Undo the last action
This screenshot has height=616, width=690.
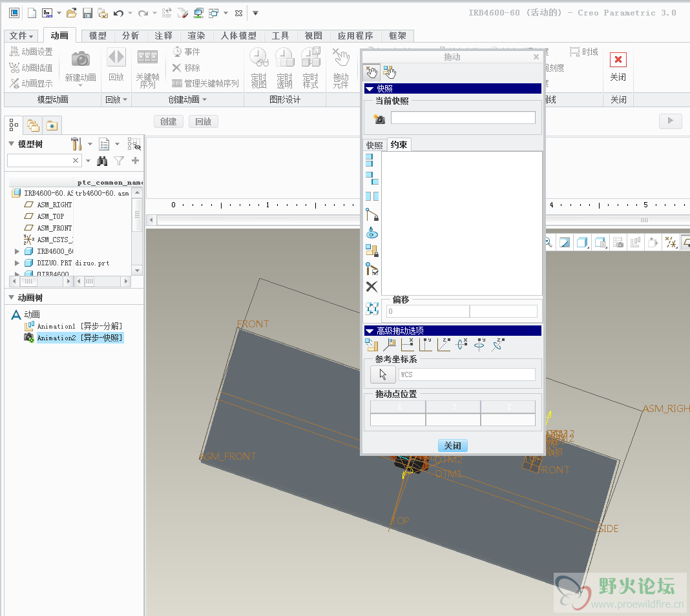(118, 13)
